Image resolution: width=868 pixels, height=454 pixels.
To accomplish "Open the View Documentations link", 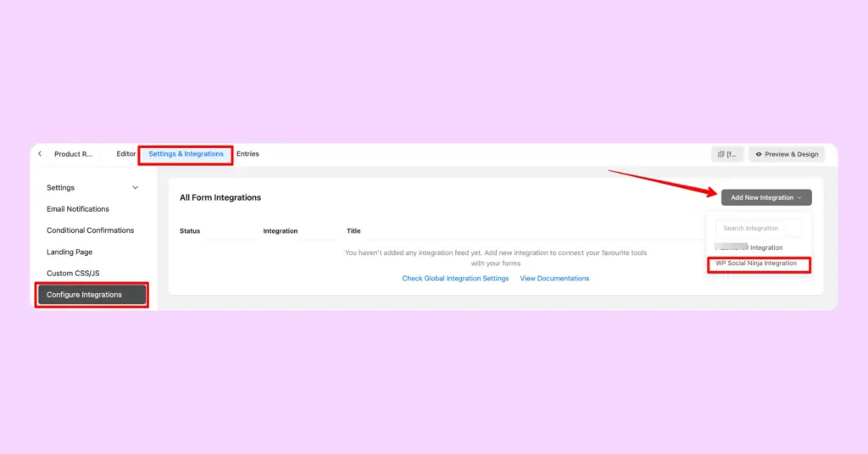I will tap(554, 279).
